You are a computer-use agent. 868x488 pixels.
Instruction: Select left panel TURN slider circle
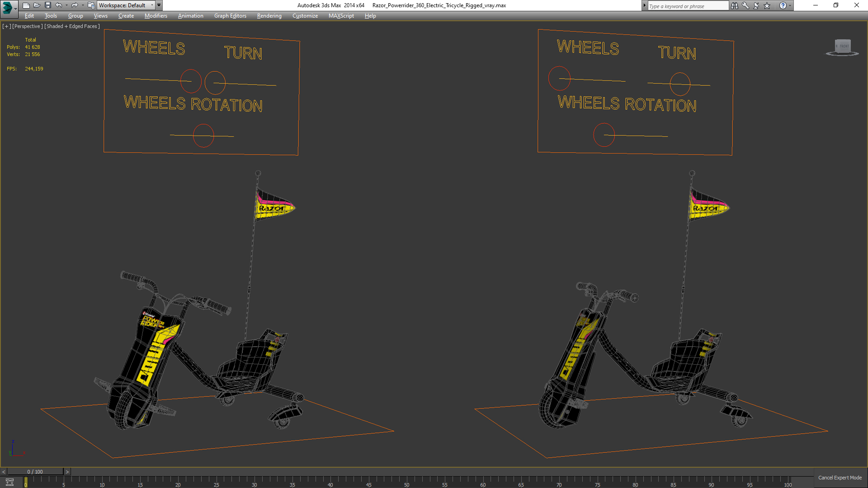click(215, 83)
